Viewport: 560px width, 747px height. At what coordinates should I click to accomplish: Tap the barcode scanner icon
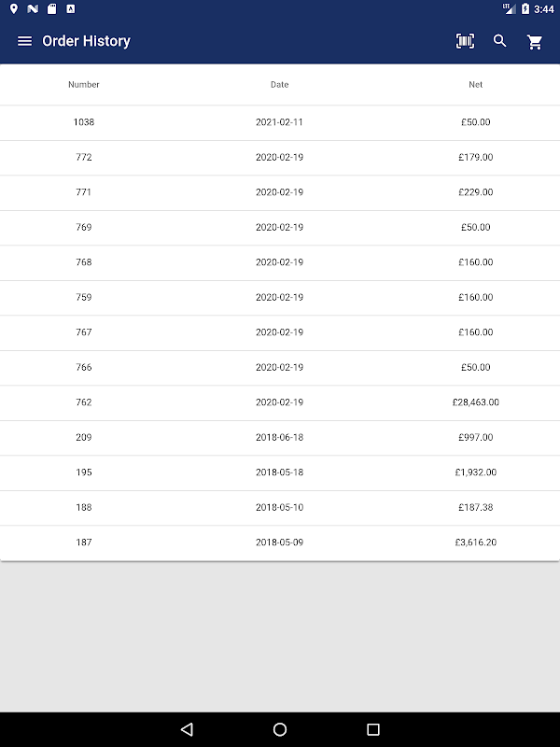click(x=465, y=41)
